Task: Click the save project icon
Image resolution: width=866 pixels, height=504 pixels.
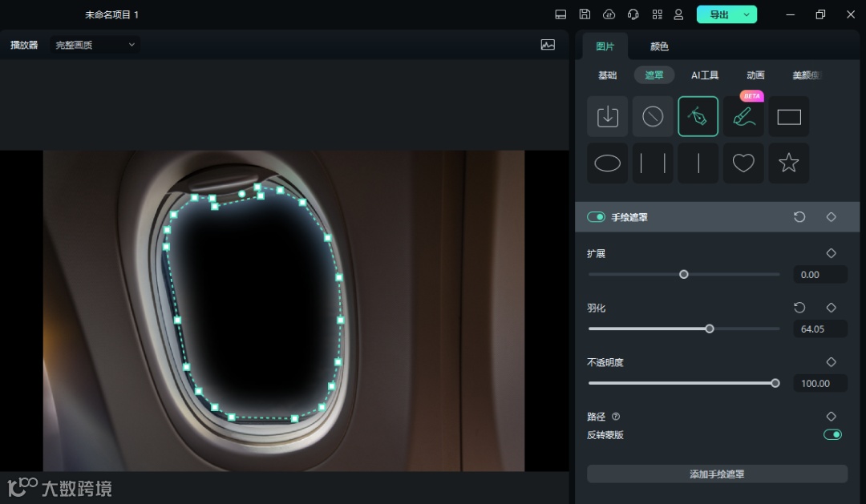Action: point(585,14)
